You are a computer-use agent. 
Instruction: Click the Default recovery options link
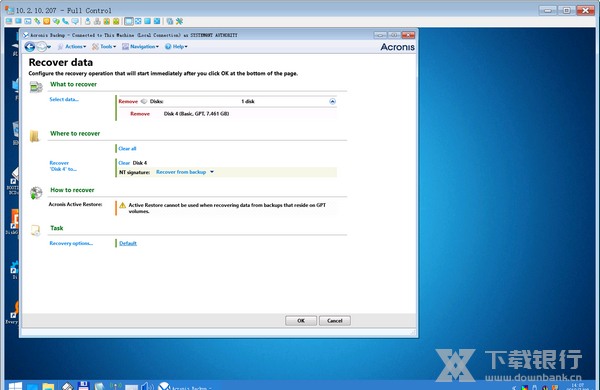[x=128, y=243]
